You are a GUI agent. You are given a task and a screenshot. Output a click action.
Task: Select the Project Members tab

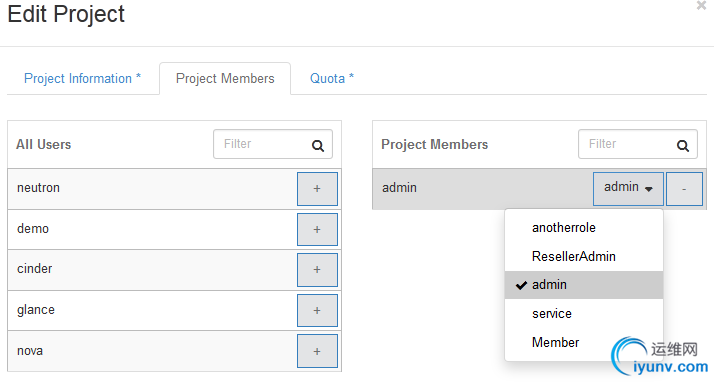225,78
